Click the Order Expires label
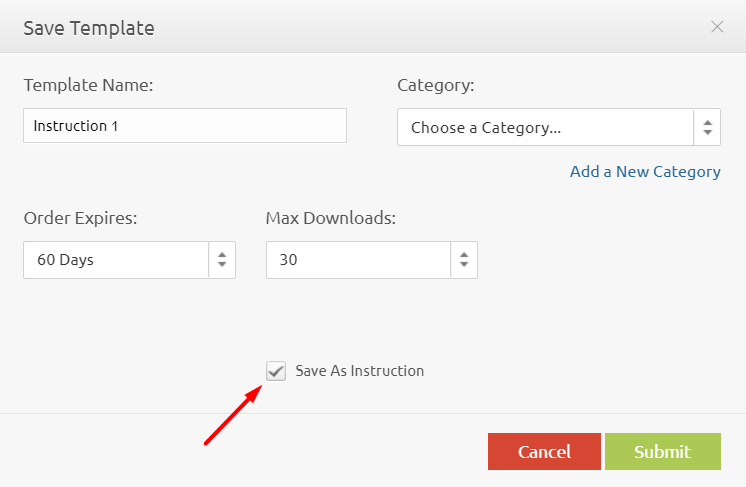746x487 pixels. click(80, 217)
